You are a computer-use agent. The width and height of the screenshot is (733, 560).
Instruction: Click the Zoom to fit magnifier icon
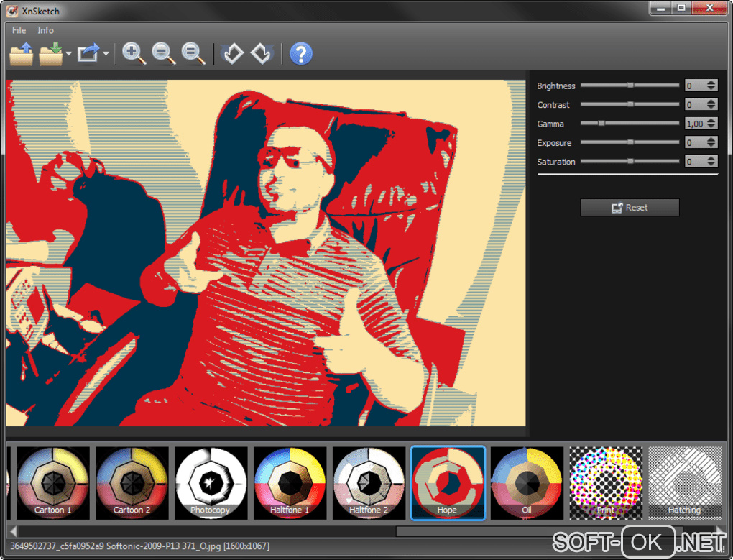[x=193, y=53]
